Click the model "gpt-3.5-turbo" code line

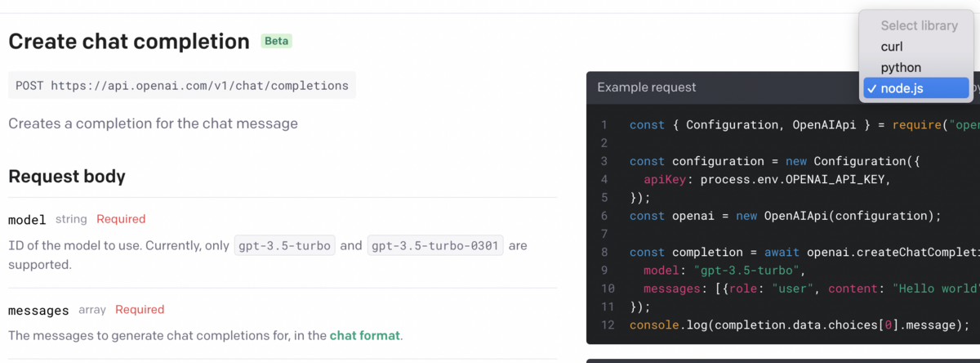[x=724, y=270]
